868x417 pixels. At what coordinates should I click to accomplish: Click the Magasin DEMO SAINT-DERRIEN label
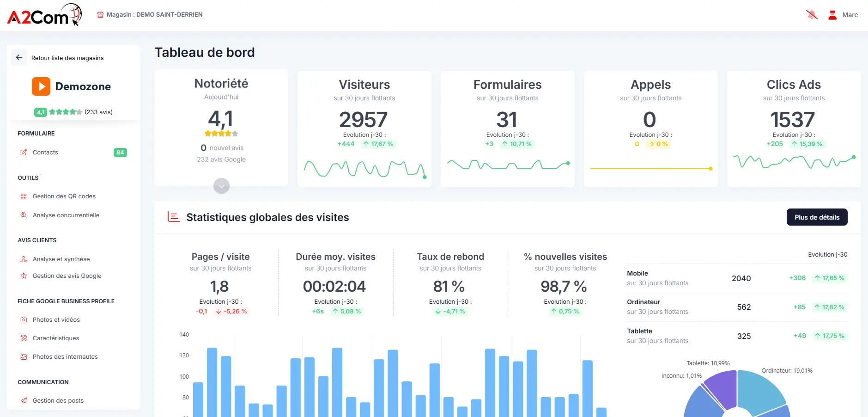(154, 15)
